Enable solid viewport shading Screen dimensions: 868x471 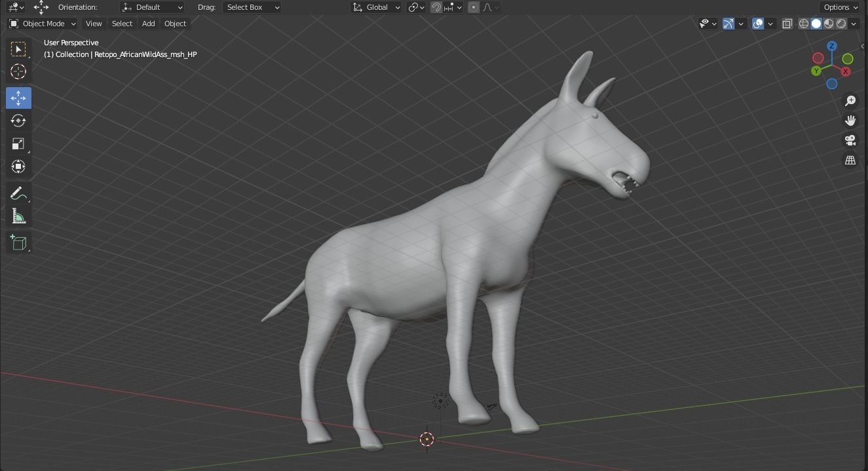[x=816, y=24]
